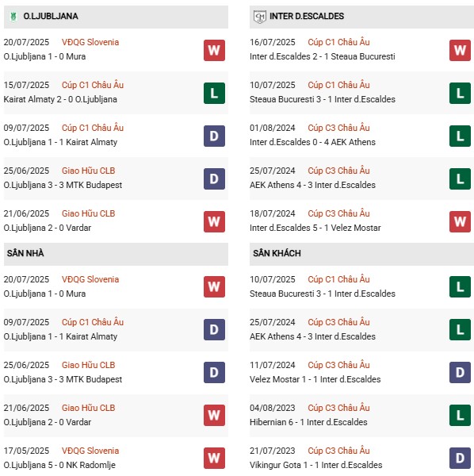The image size is (474, 476).
Task: Click the O.Ljubljana 2-0 Vardar match row, top list
Action: 116,221
